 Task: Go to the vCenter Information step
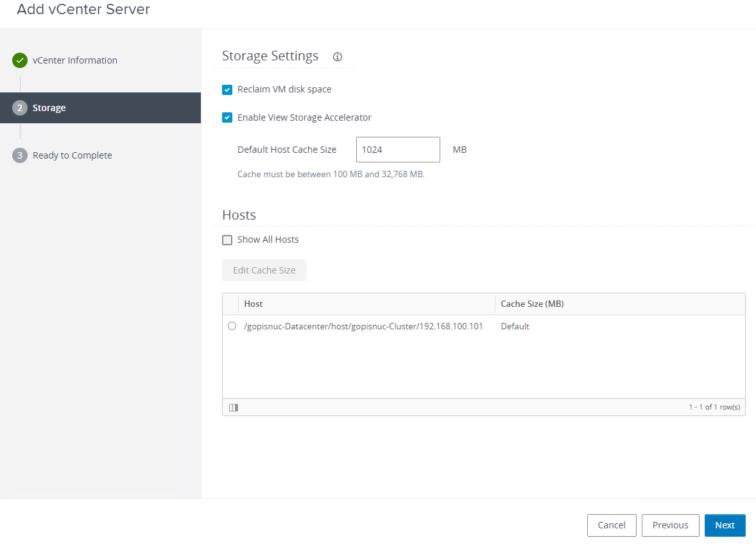tap(74, 60)
